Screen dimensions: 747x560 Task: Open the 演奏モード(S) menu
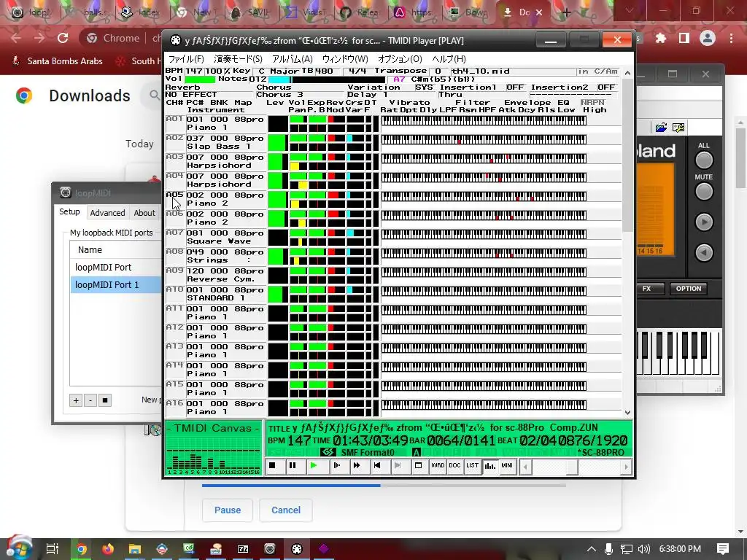[x=238, y=59]
